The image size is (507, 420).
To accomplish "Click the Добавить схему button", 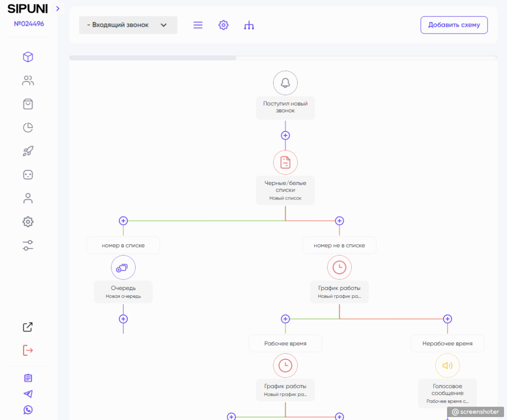I will tap(454, 25).
